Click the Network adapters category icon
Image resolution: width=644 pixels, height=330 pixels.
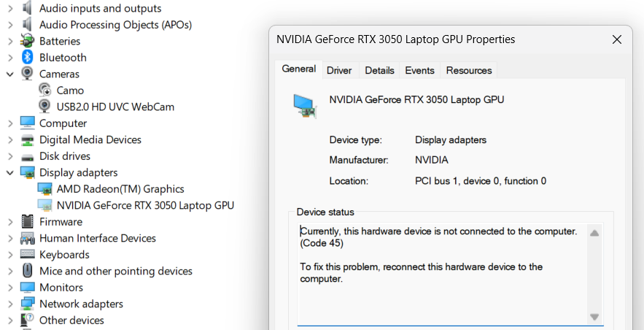click(x=28, y=304)
